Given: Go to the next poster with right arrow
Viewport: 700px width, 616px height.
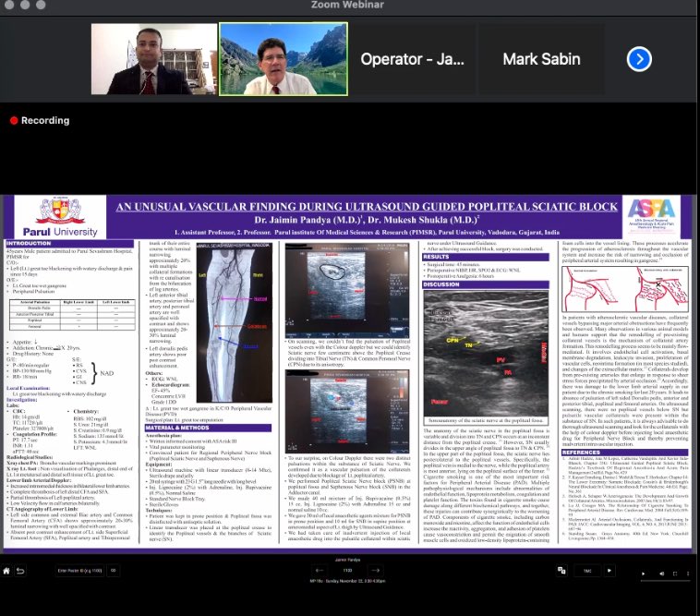Looking at the screenshot, I should click(x=376, y=571).
